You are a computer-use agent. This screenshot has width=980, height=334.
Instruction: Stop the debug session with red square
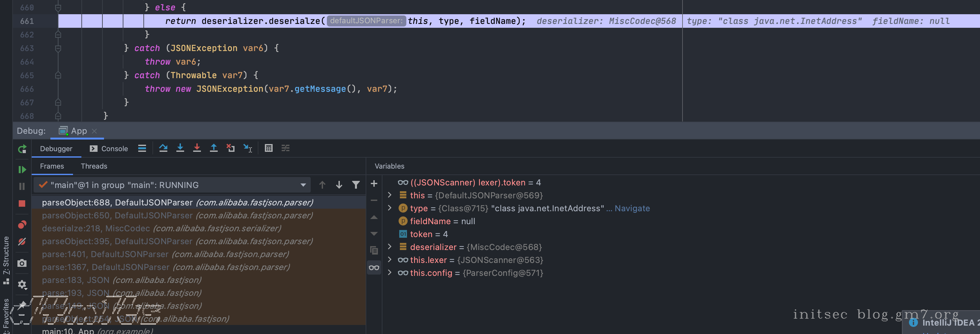22,204
